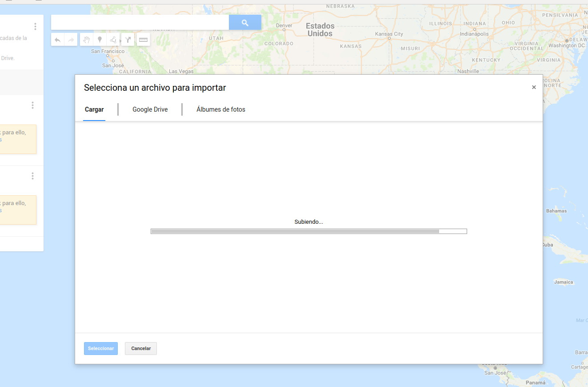
Task: Click the Cancelar button
Action: point(141,349)
